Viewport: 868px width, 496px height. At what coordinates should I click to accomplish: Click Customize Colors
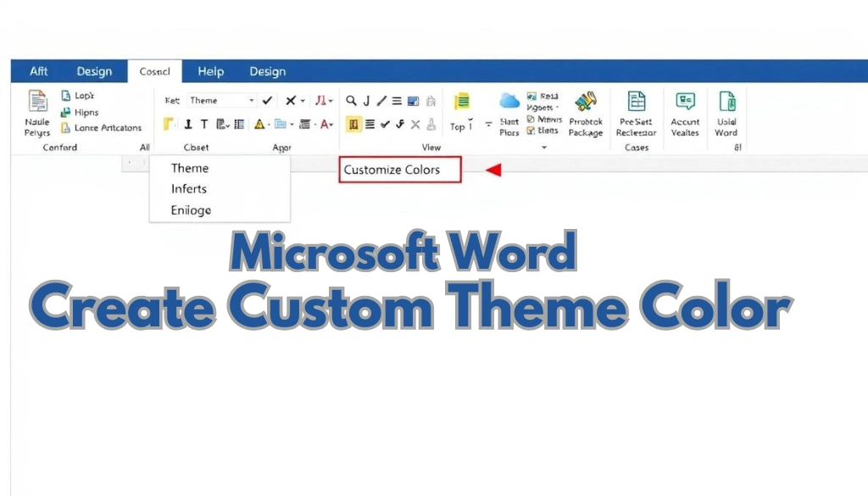coord(400,170)
